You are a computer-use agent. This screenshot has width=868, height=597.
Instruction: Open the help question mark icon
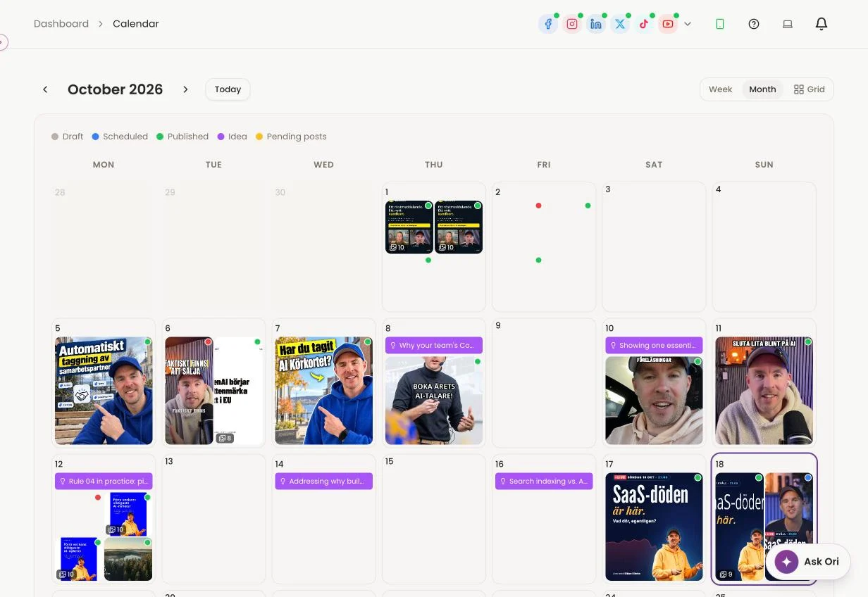[754, 24]
